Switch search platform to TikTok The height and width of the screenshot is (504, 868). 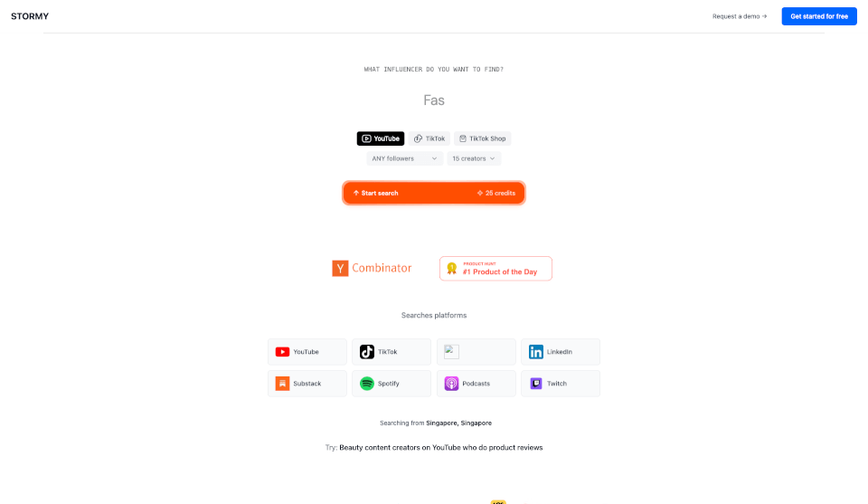tap(429, 138)
